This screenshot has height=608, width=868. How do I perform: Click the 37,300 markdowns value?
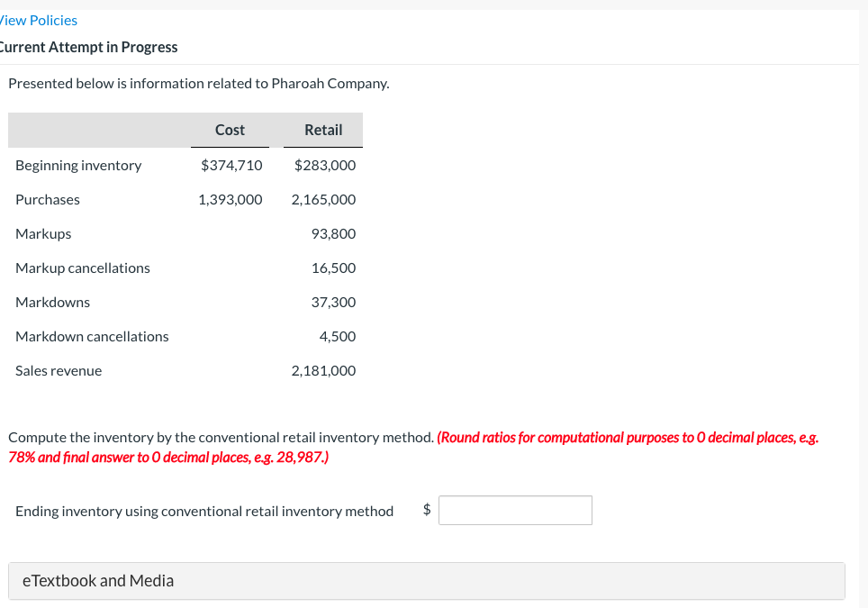333,302
